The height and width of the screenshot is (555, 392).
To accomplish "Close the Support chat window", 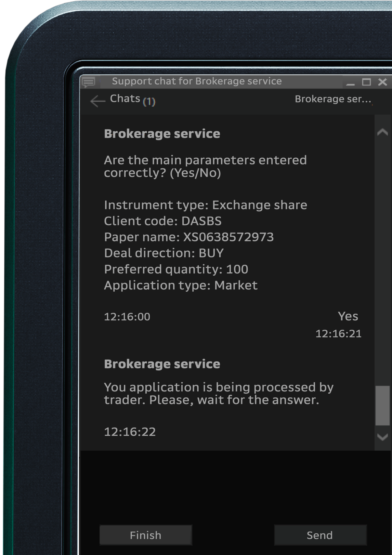I will [x=383, y=82].
